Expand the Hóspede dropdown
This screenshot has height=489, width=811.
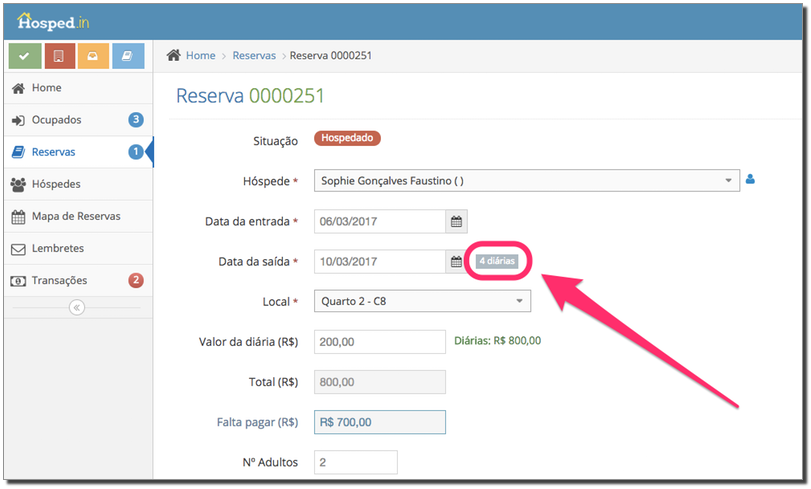pyautogui.click(x=527, y=181)
